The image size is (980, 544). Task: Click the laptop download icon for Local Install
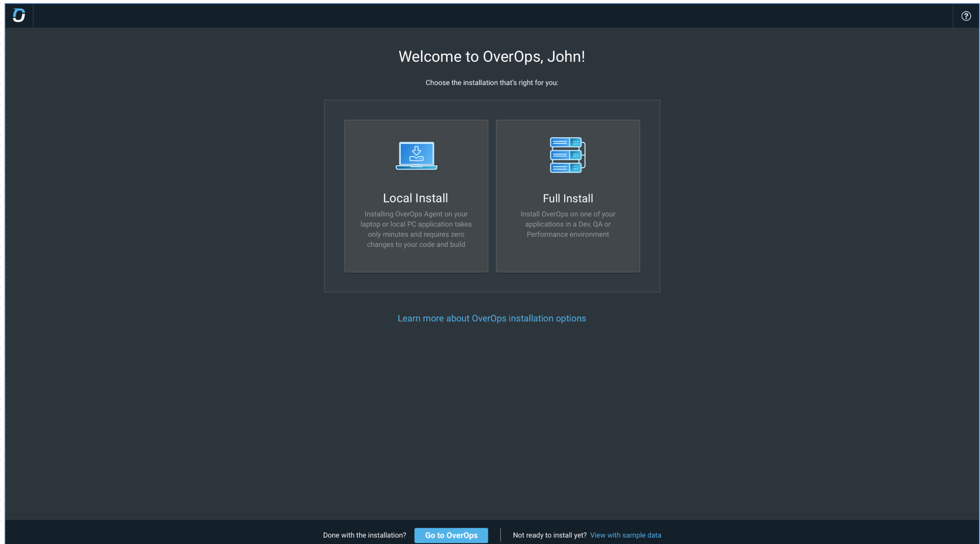tap(416, 155)
